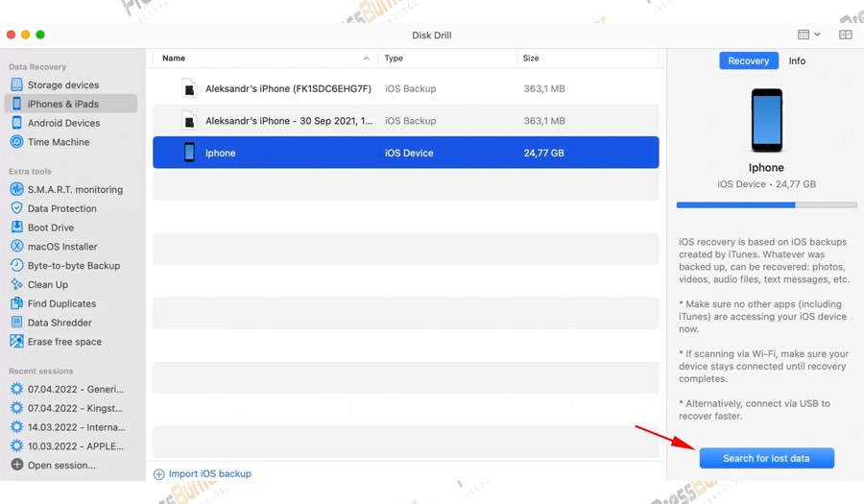The image size is (864, 504).
Task: Switch to the Recovery tab
Action: 748,60
